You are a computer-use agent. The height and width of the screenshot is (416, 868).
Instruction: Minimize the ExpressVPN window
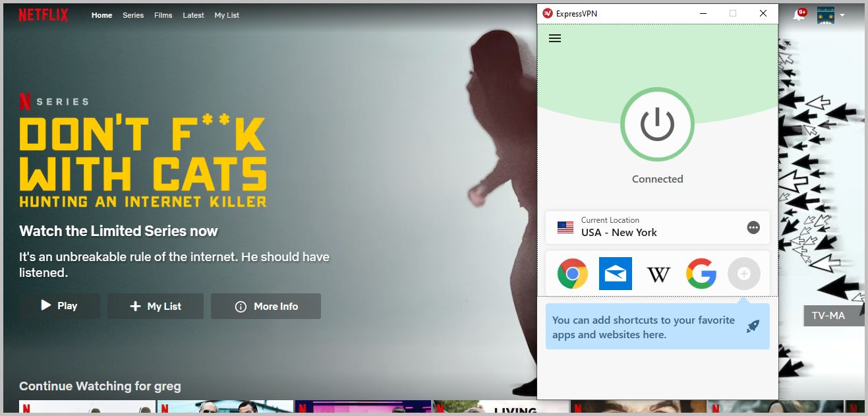coord(703,13)
